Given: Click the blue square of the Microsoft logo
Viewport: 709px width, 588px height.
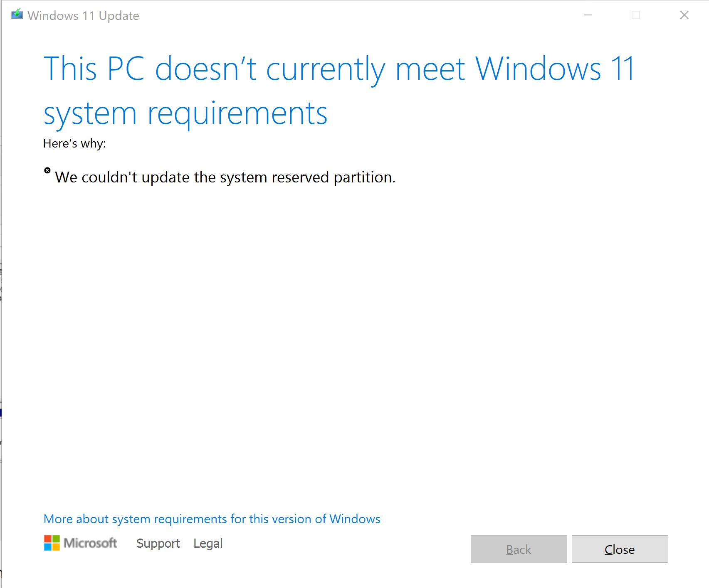Looking at the screenshot, I should [x=47, y=547].
